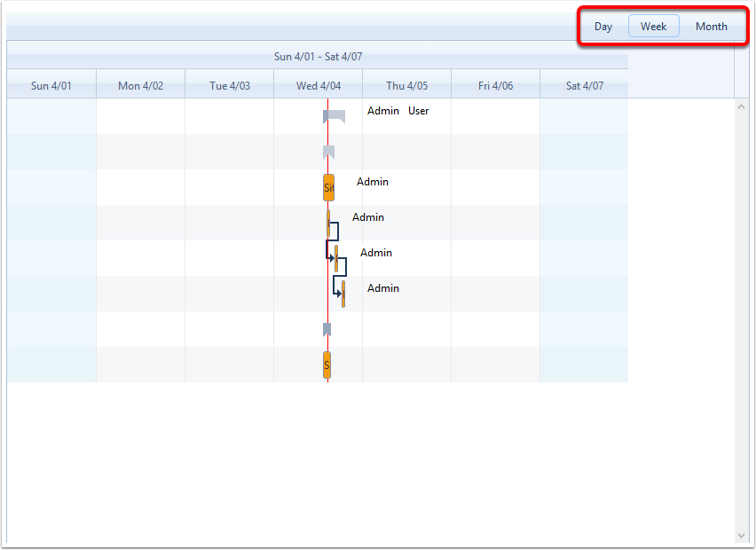The width and height of the screenshot is (756, 550).
Task: Click the vertical scrollbar down arrow
Action: click(742, 536)
